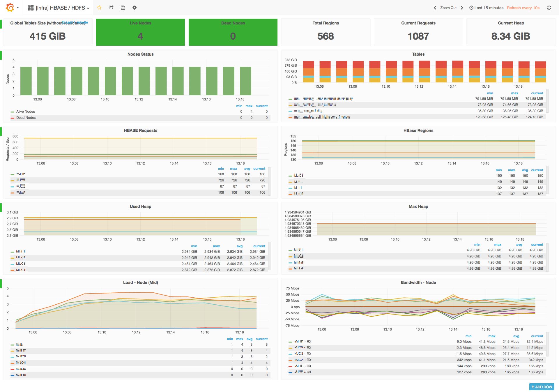Image resolution: width=559 pixels, height=392 pixels.
Task: Open dashboard settings gear
Action: coord(135,8)
